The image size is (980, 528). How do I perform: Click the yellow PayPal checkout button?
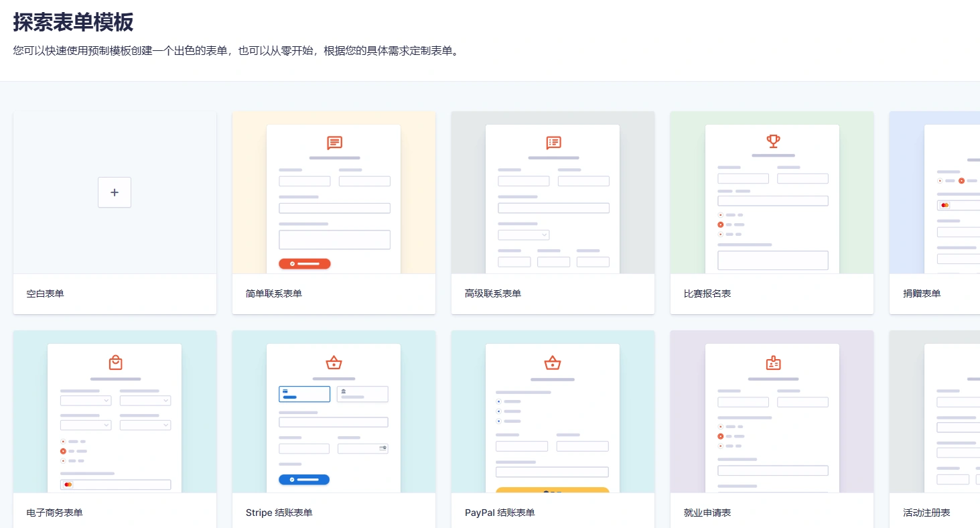[x=553, y=492]
